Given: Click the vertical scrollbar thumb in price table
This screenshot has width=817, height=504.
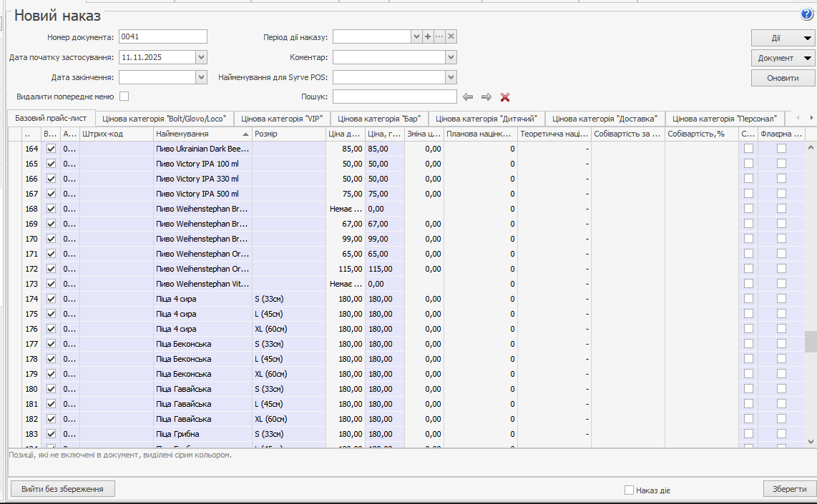Looking at the screenshot, I should tap(810, 342).
